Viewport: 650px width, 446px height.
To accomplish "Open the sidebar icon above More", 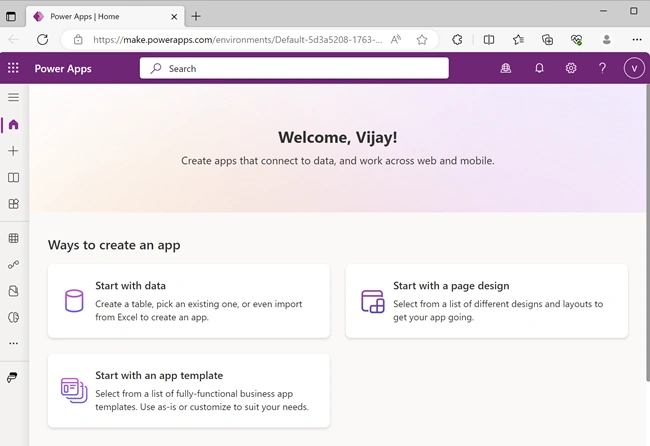I will 13,318.
